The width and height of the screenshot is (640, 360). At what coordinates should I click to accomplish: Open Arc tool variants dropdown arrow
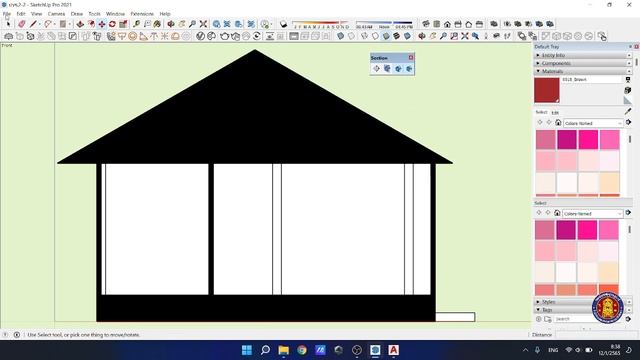click(55, 24)
